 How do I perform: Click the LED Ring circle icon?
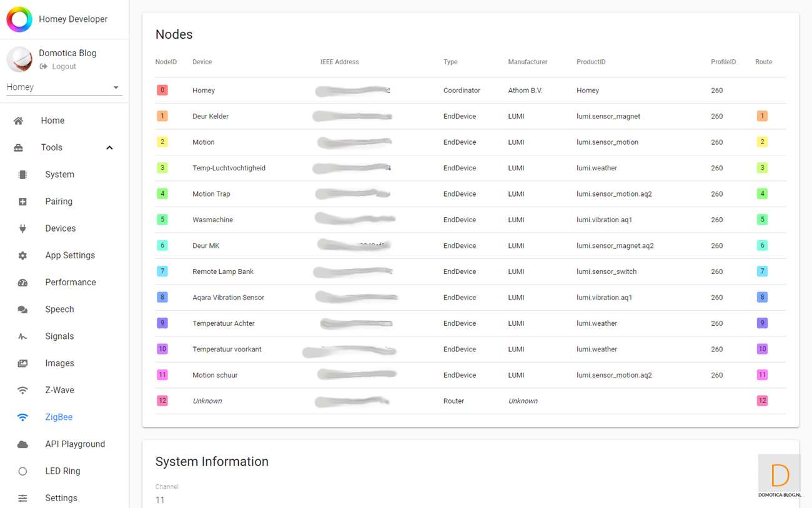click(22, 471)
